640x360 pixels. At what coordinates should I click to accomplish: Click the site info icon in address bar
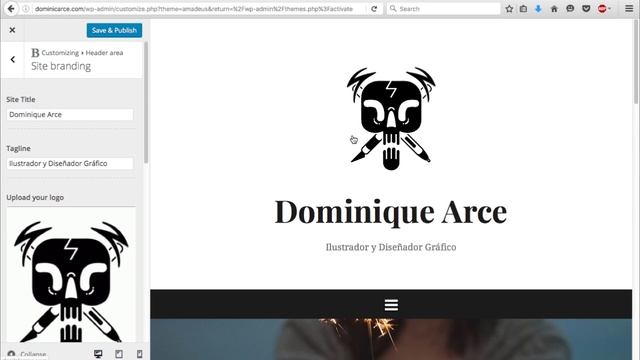[x=26, y=9]
